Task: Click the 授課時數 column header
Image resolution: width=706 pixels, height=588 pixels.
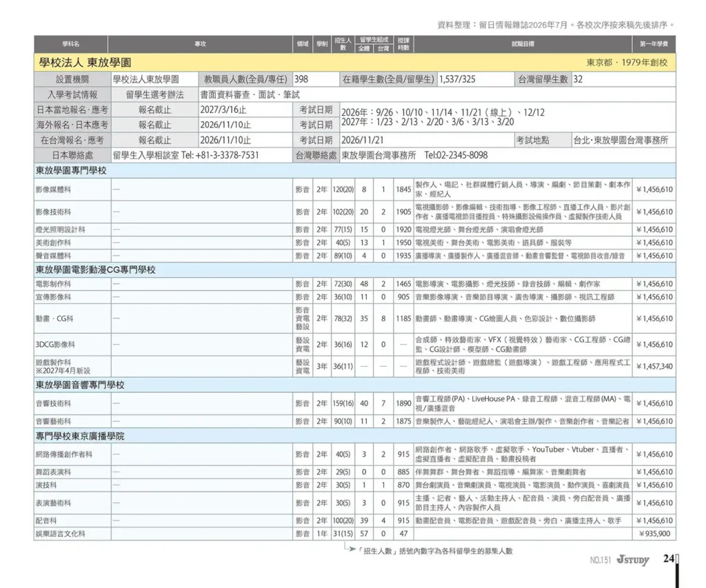Action: [x=404, y=44]
